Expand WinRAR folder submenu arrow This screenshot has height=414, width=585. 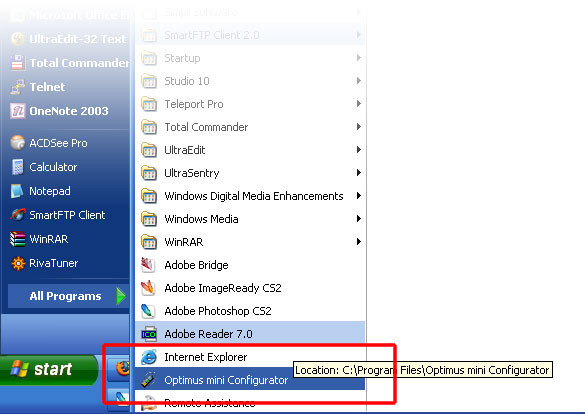coord(359,242)
